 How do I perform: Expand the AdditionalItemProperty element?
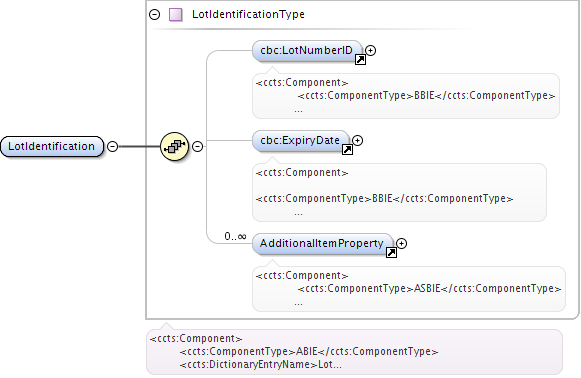[x=402, y=243]
